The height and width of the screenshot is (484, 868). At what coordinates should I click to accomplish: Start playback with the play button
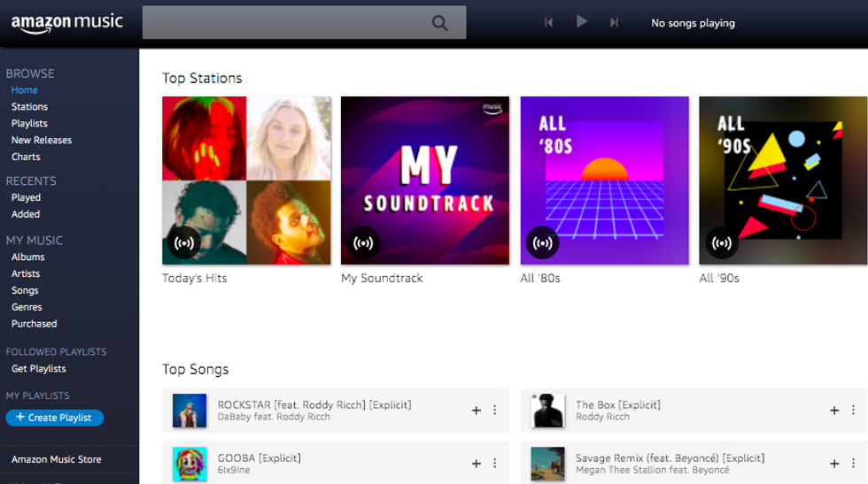[581, 21]
